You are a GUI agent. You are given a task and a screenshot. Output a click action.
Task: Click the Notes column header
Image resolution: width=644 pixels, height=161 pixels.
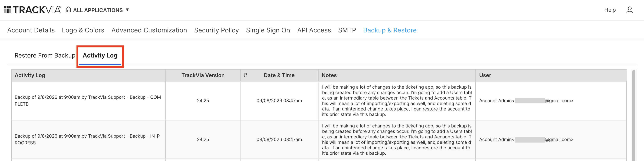point(397,75)
